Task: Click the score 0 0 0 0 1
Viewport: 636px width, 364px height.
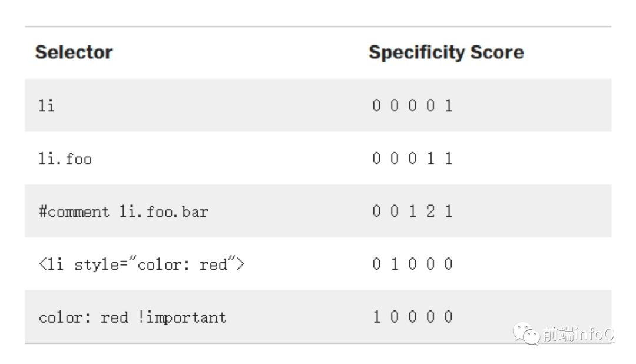Action: click(412, 105)
